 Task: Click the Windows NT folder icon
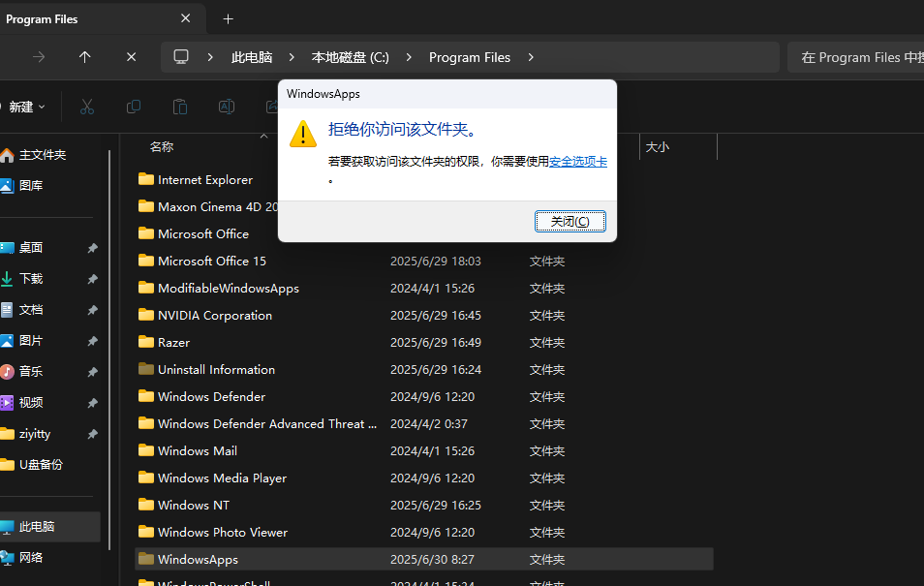click(146, 505)
